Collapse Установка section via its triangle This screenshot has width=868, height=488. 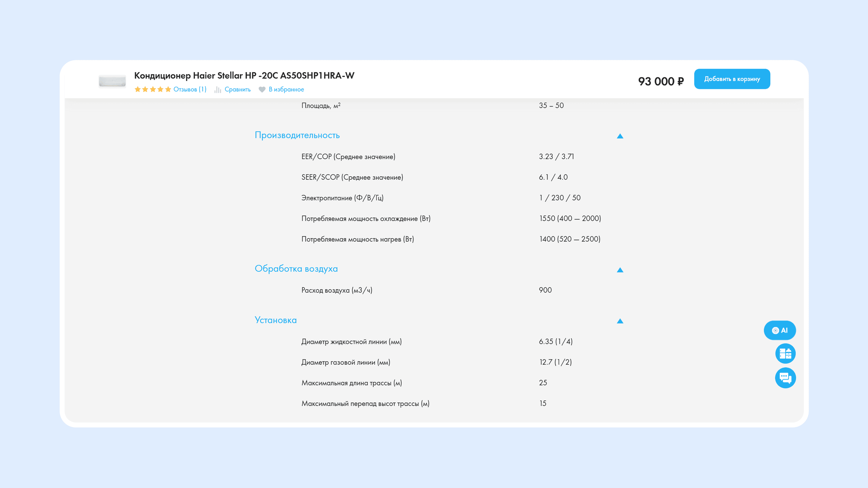click(x=620, y=321)
